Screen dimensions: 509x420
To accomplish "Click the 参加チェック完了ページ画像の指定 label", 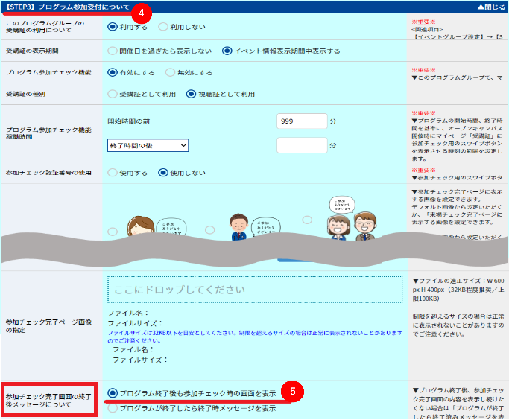I will point(48,326).
